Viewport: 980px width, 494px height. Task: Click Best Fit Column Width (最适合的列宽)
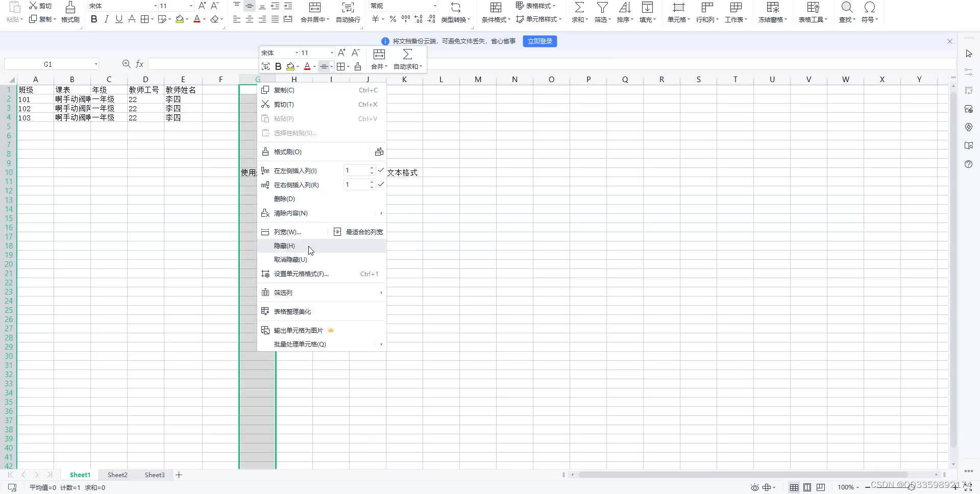pyautogui.click(x=358, y=232)
